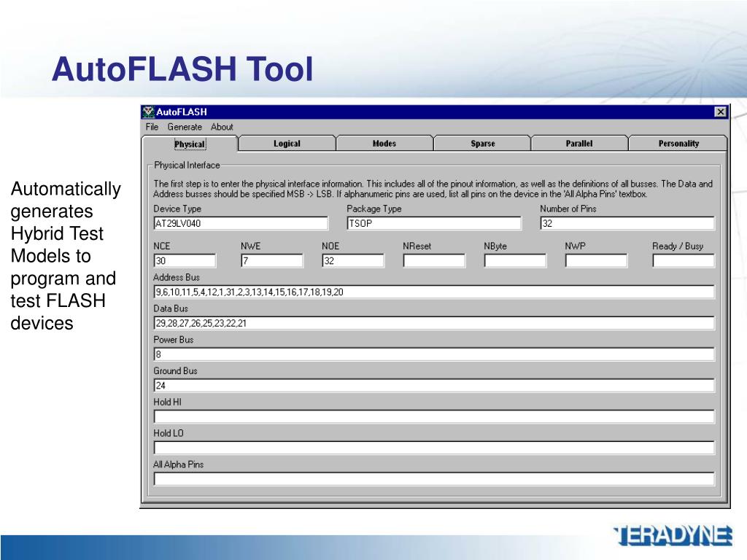Click the empty NWP field

(x=596, y=261)
